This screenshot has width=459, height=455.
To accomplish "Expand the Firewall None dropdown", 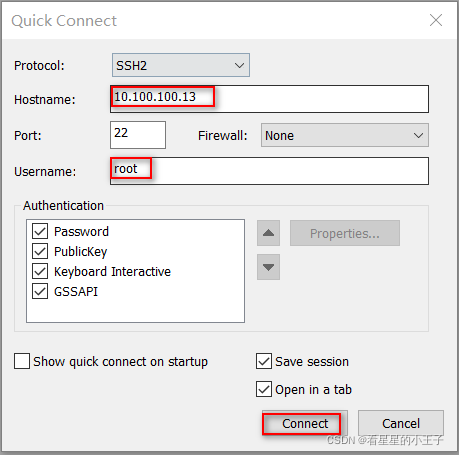I will tap(345, 135).
